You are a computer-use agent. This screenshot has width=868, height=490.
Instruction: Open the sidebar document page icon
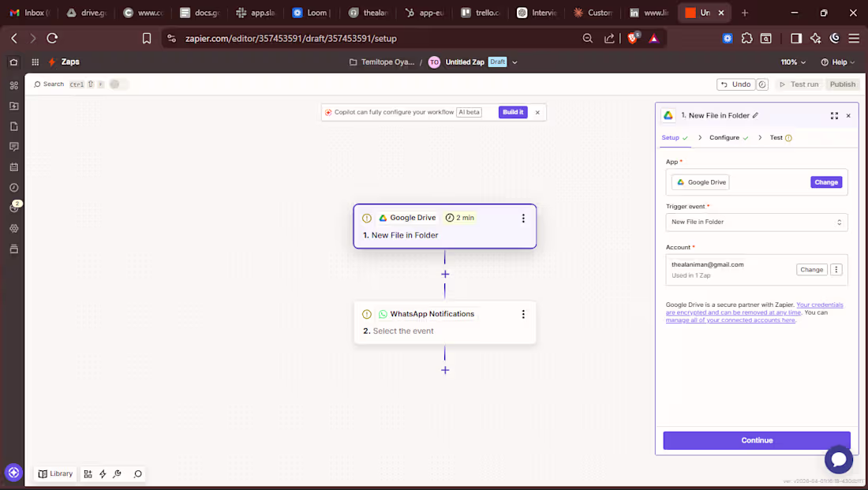[14, 126]
